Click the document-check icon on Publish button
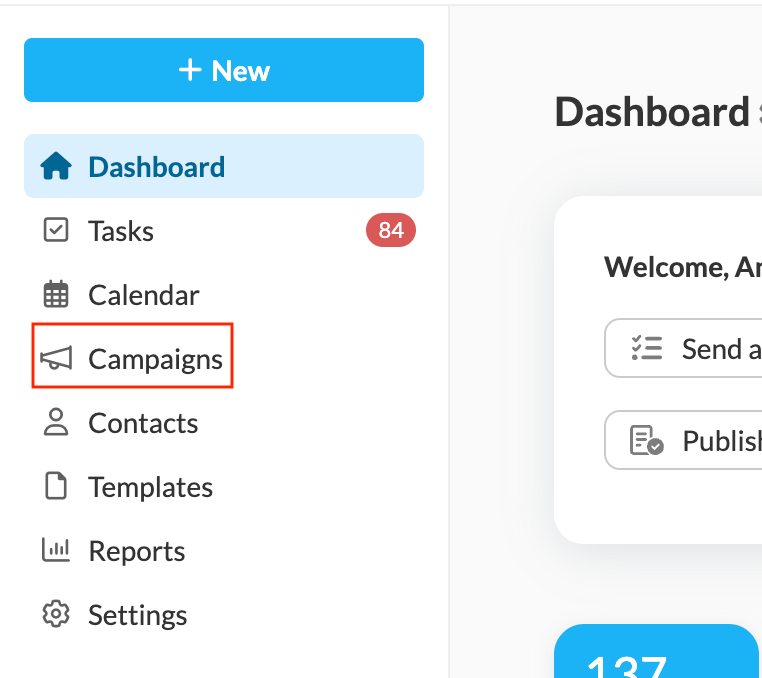 [647, 440]
